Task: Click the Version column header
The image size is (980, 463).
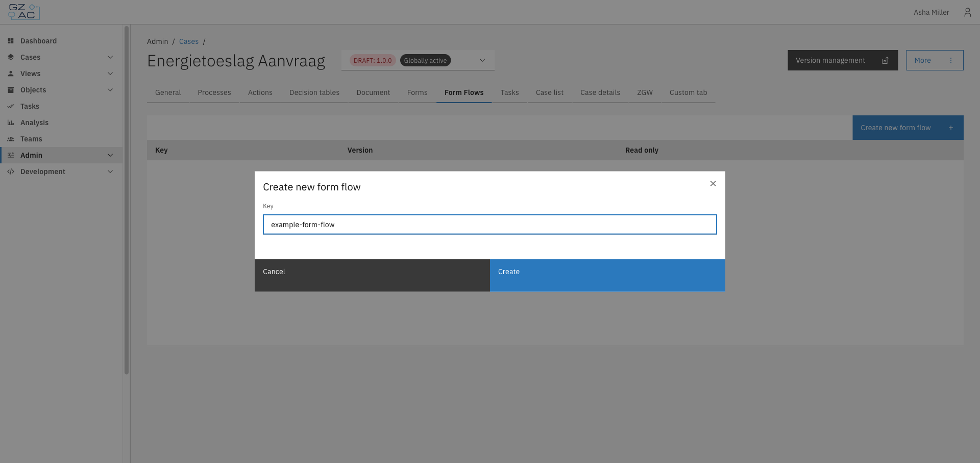Action: 360,150
